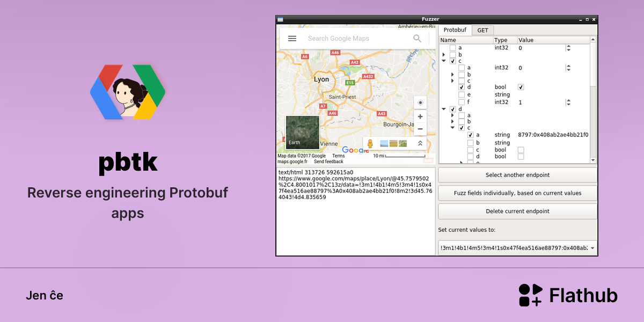Adjust spin arrows for int32 field f value 1
Screen dimensions: 644x322
pyautogui.click(x=568, y=102)
